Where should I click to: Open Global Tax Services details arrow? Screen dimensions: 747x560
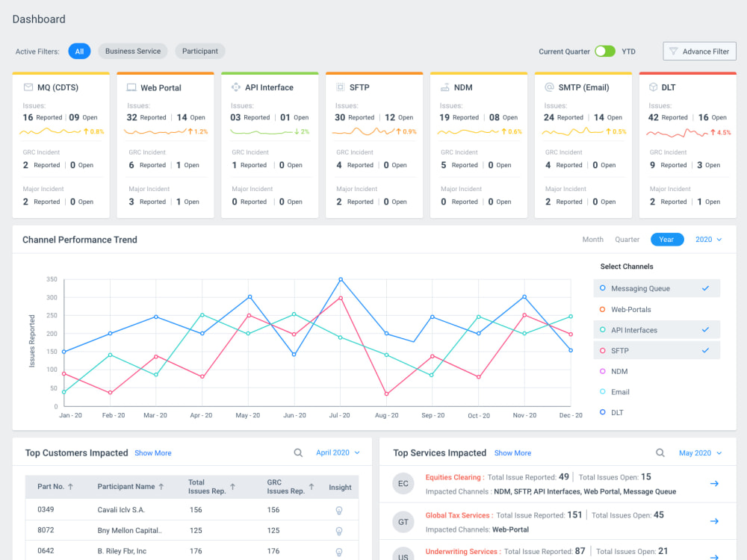pyautogui.click(x=714, y=521)
